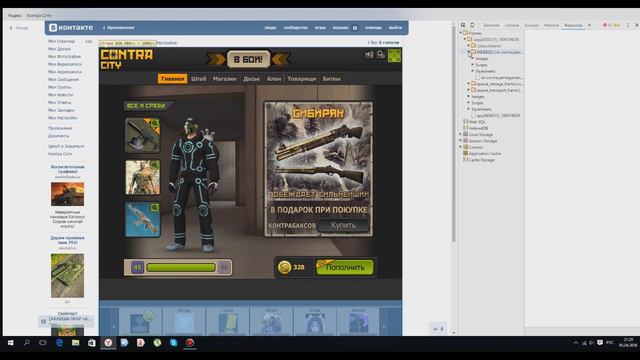This screenshot has width=640, height=360.
Task: Click the tank advertisement thumbnail in sidebar
Action: 67,276
